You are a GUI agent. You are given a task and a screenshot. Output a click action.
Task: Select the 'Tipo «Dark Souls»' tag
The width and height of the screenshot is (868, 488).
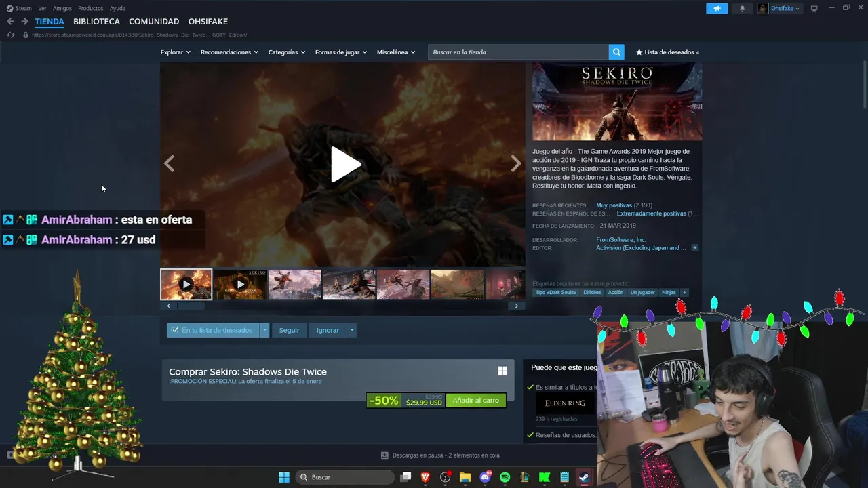[x=555, y=292]
